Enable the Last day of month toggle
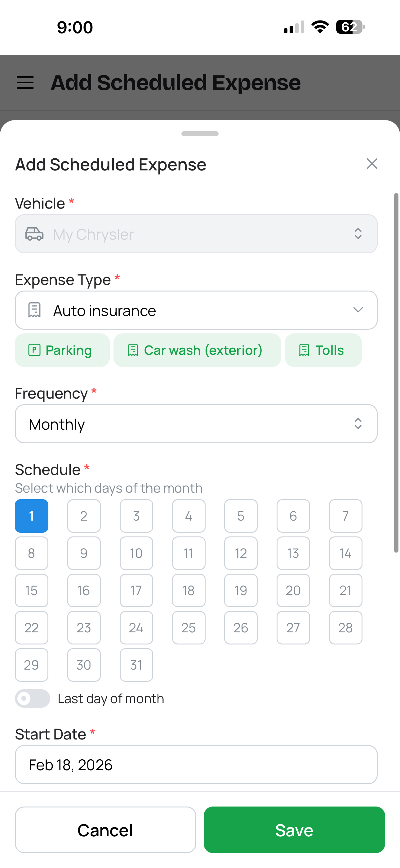Screen dimensions: 400x868 click(32, 698)
